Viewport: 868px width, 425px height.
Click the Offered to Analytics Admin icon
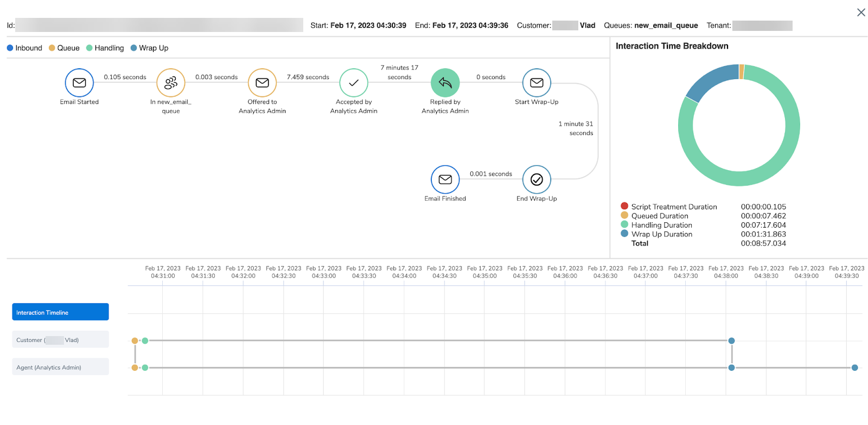click(x=263, y=82)
